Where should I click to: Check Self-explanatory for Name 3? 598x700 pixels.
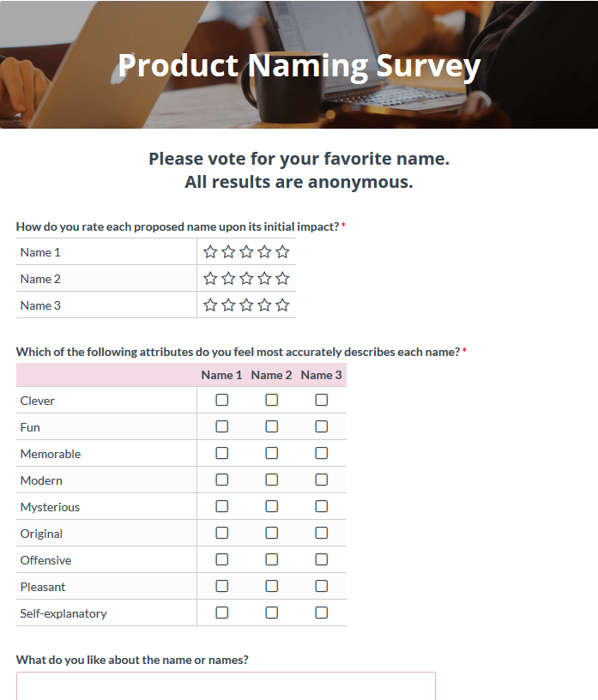coord(322,612)
